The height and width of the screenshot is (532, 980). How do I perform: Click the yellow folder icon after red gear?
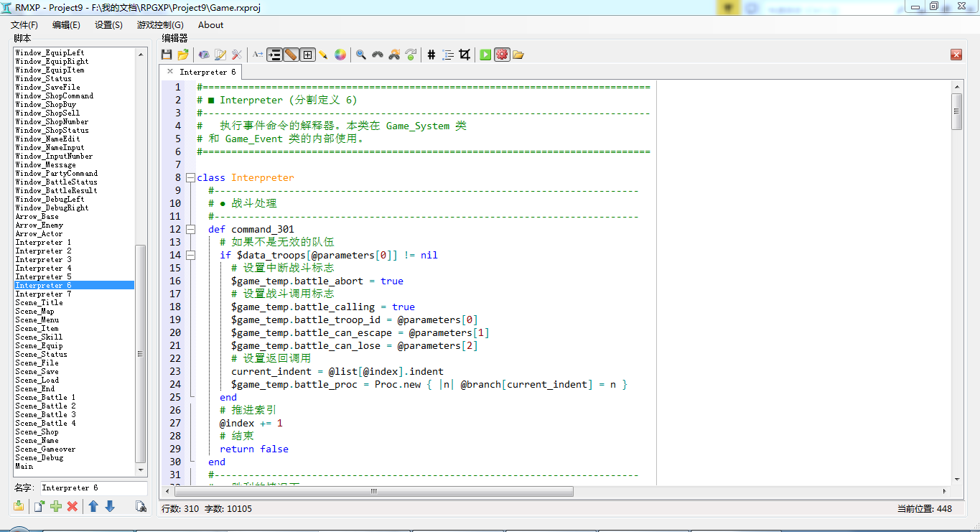tap(518, 55)
